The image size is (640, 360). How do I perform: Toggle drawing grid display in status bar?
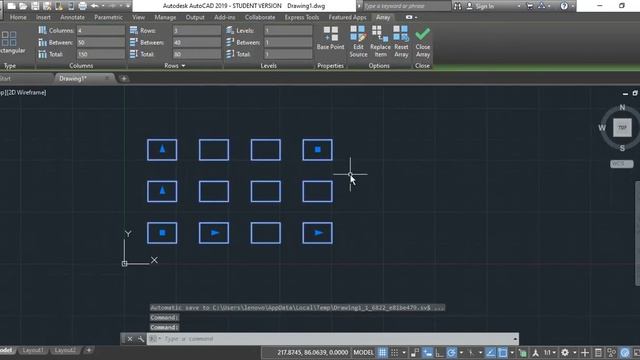pos(382,352)
